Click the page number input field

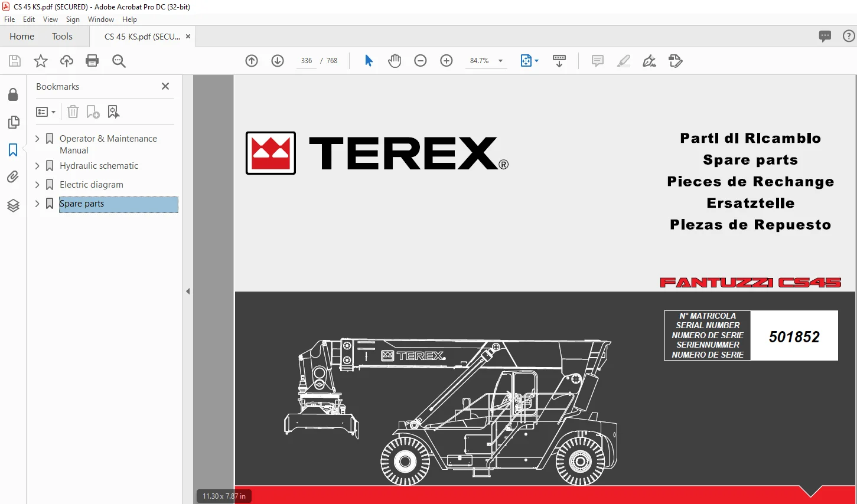tap(307, 61)
